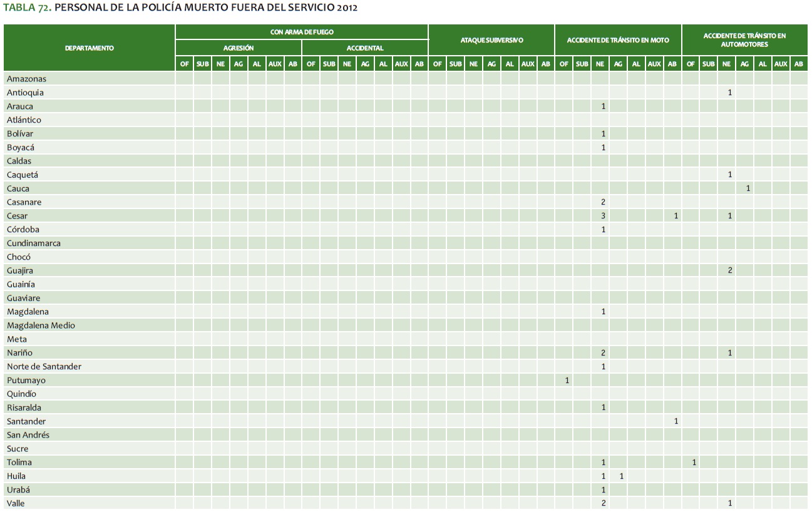Click the Magdalena Medio row label
Screen dimensions: 812x512
coord(41,325)
